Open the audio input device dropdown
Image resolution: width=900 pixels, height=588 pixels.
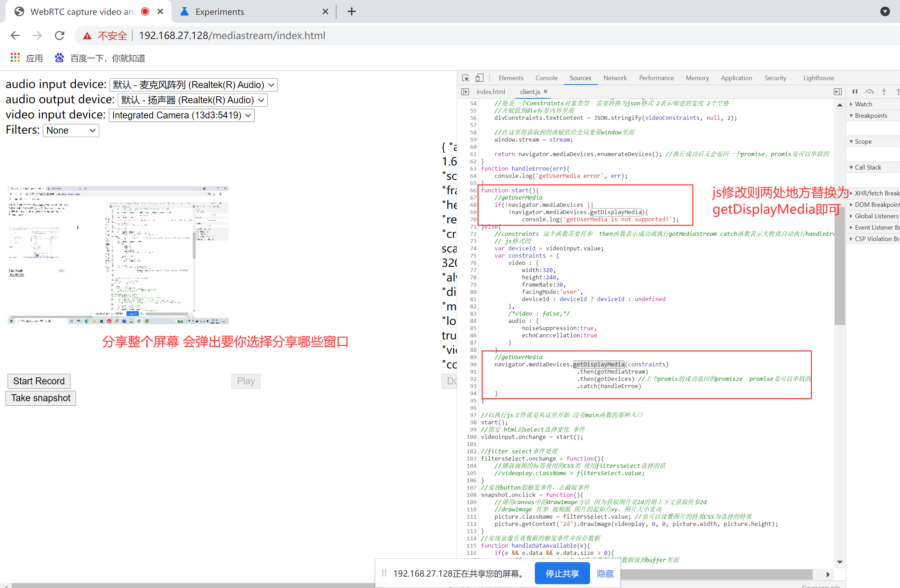pos(193,85)
